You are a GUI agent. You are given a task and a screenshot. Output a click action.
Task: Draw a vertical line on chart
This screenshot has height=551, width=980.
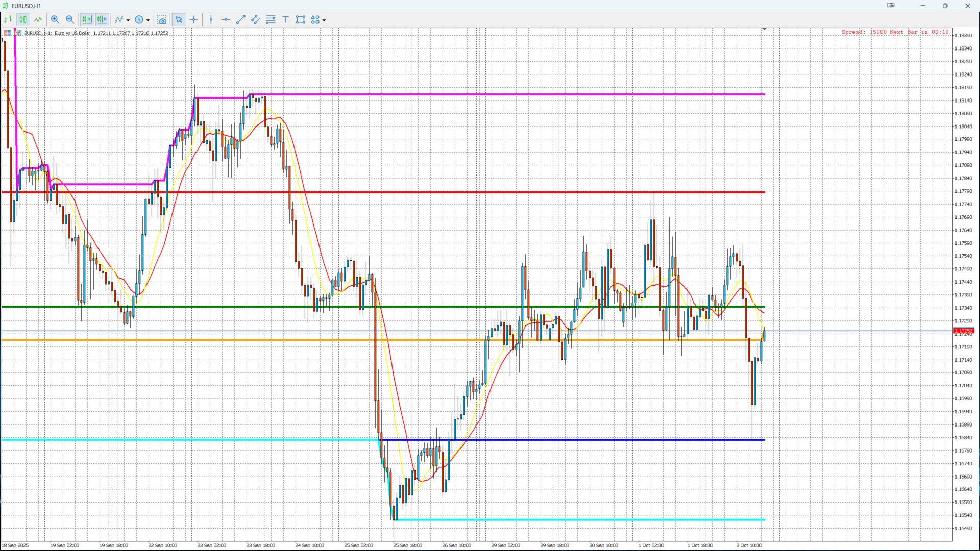[x=211, y=20]
